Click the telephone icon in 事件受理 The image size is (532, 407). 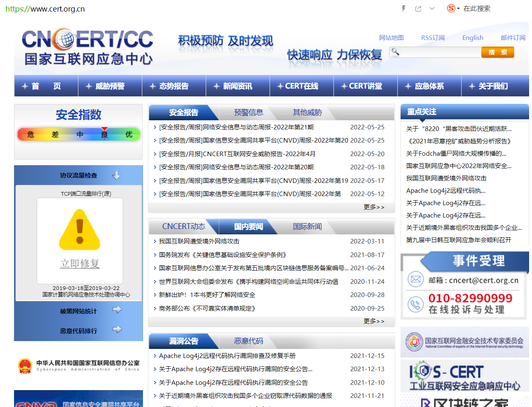point(416,305)
